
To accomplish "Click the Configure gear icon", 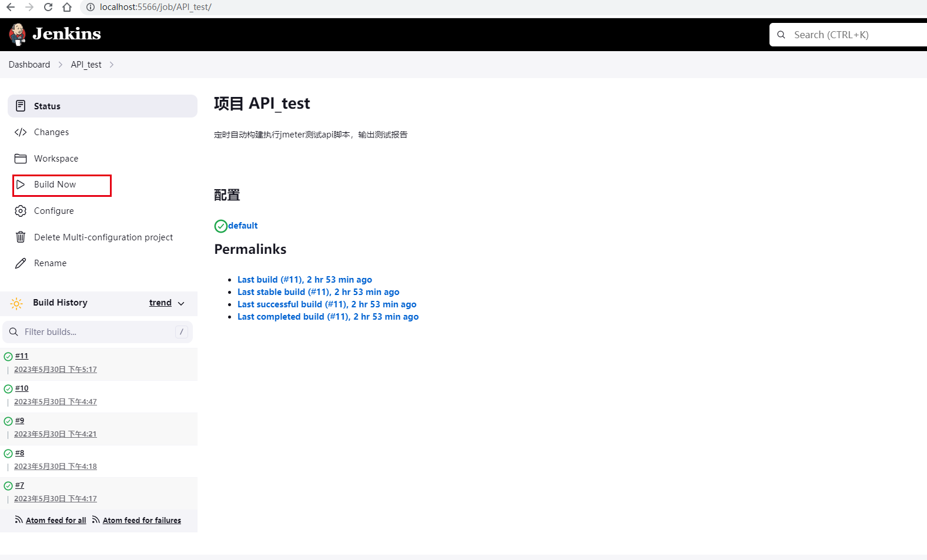I will (21, 211).
